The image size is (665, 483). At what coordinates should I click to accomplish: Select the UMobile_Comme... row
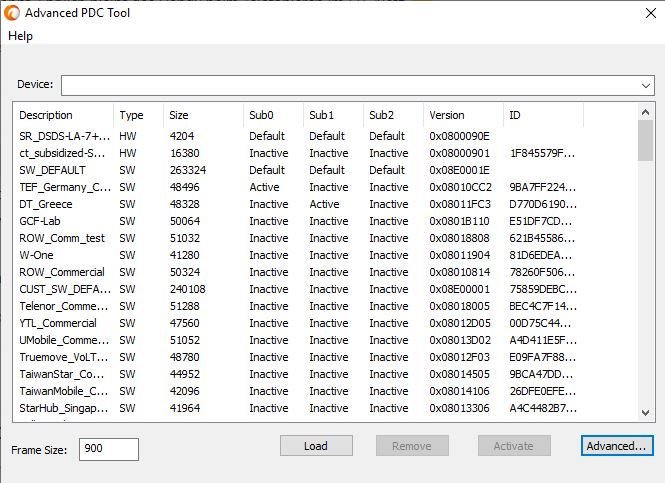pos(297,340)
